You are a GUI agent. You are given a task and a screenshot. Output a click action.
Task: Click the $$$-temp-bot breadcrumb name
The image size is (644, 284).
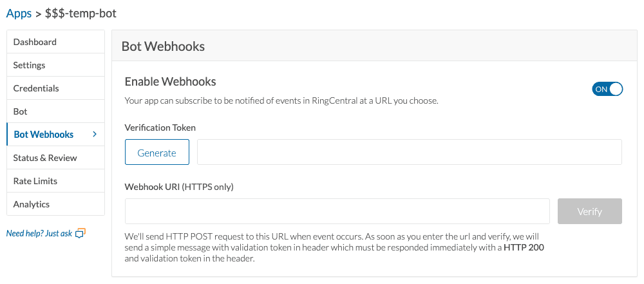[x=80, y=13]
